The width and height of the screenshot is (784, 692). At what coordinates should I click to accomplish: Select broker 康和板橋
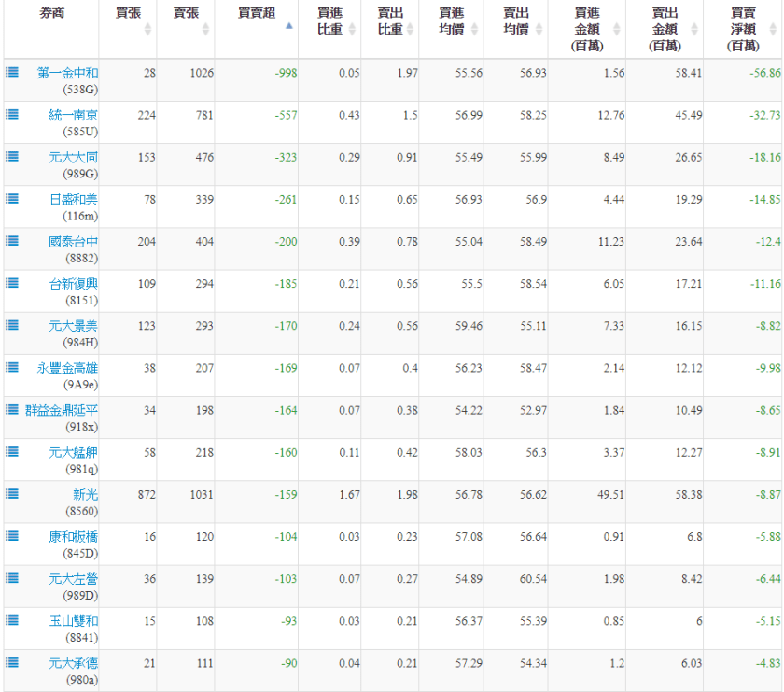[73, 537]
